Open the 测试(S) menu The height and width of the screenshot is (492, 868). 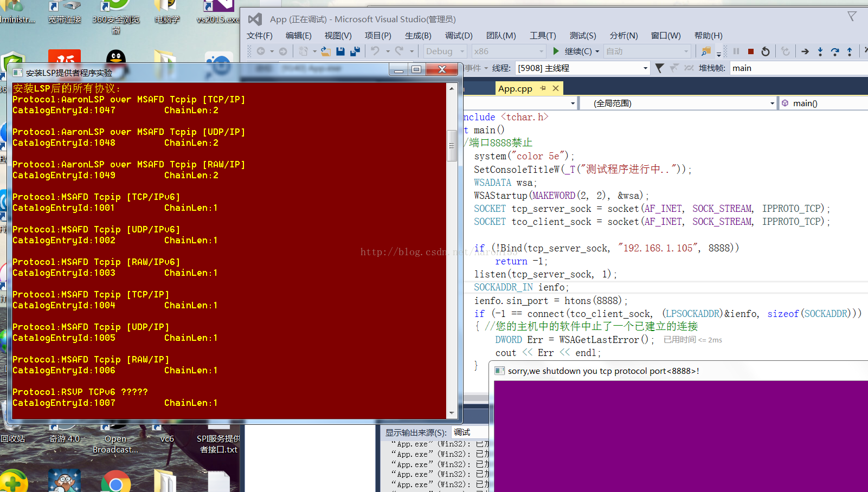point(583,35)
